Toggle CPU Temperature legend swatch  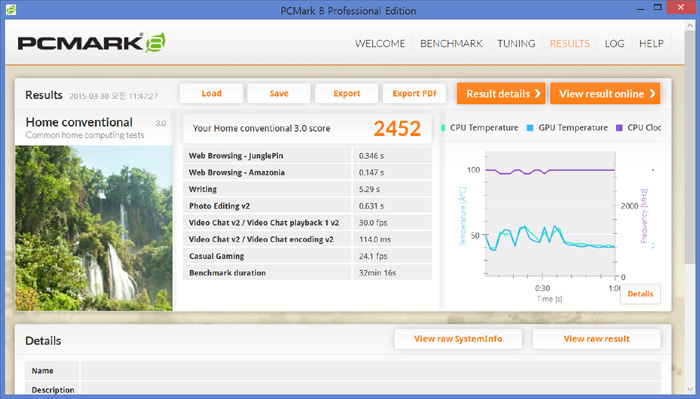click(443, 128)
